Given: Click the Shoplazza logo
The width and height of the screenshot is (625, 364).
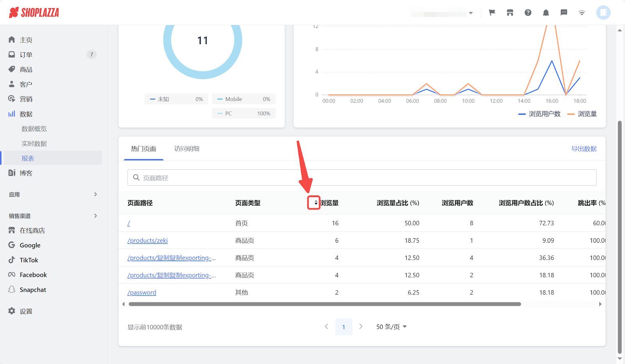Looking at the screenshot, I should 34,12.
